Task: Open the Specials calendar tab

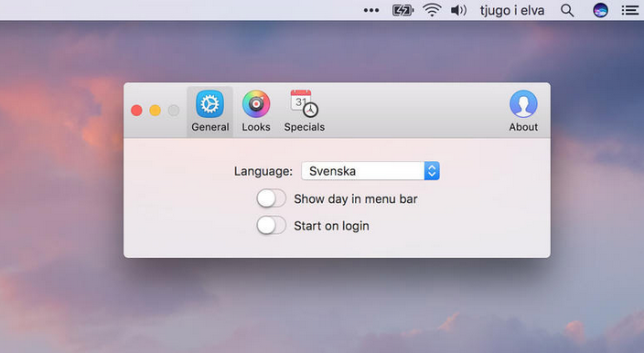Action: pos(305,112)
